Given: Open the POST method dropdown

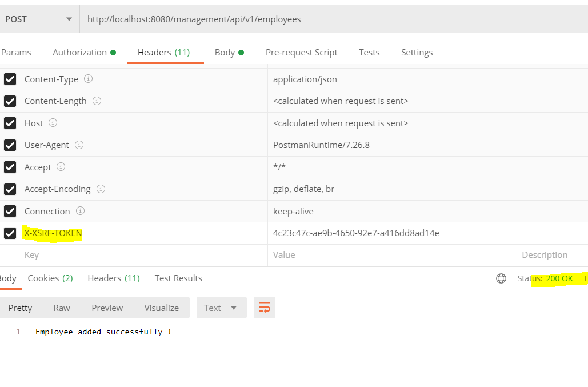Looking at the screenshot, I should coord(39,19).
